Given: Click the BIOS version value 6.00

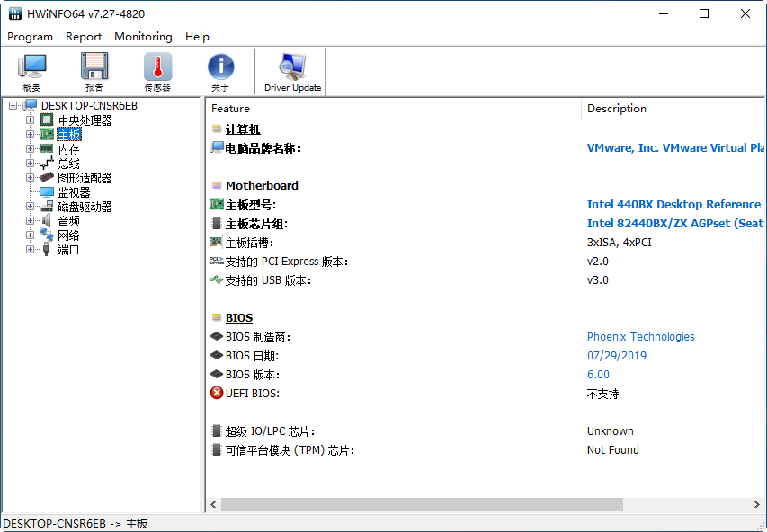Looking at the screenshot, I should (x=598, y=375).
